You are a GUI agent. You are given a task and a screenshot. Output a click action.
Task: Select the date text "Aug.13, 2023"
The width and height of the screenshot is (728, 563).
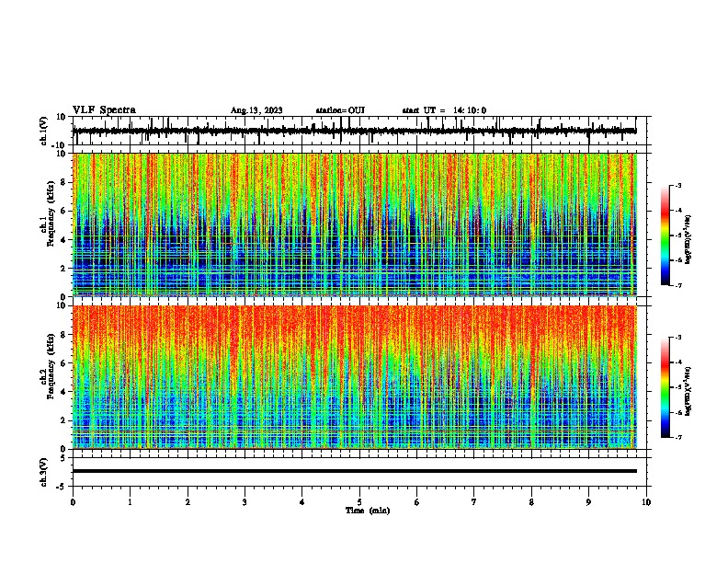tap(256, 110)
